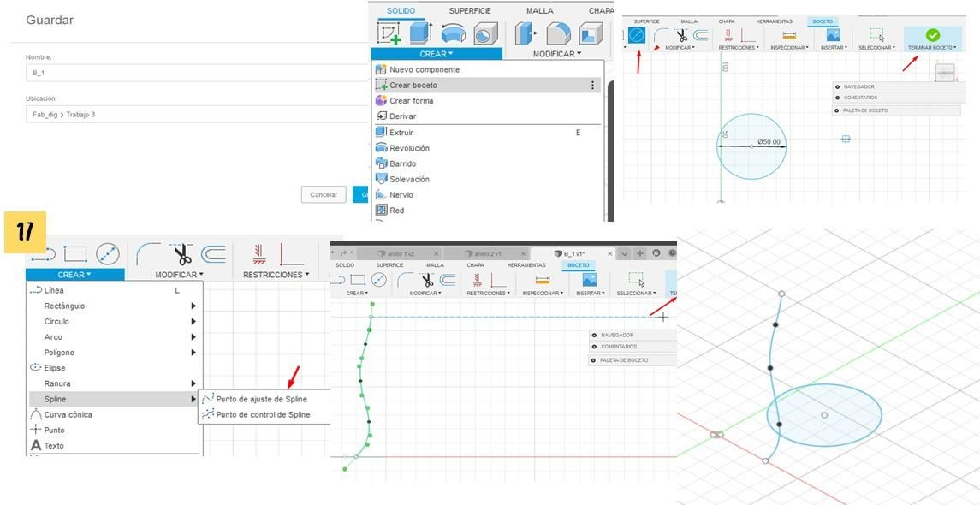Choose Revolución from the menu
980x505 pixels.
(409, 148)
